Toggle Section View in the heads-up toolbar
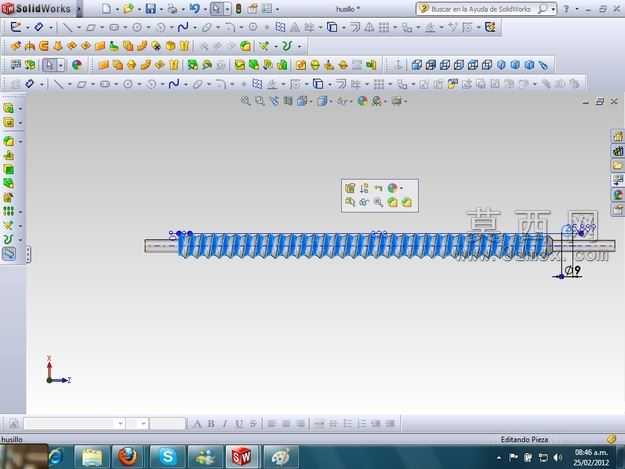This screenshot has height=469, width=625. [x=288, y=101]
